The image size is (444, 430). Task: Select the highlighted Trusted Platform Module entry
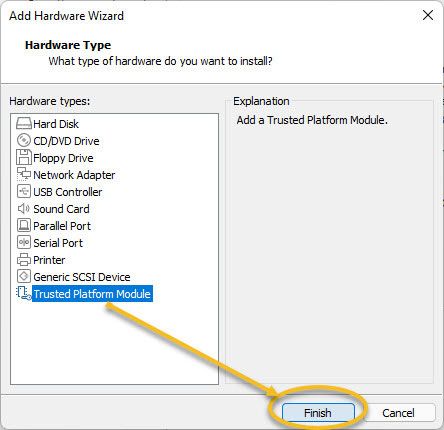(92, 294)
